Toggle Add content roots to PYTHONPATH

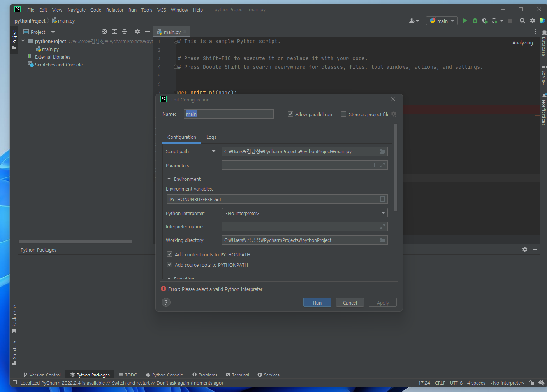click(170, 254)
